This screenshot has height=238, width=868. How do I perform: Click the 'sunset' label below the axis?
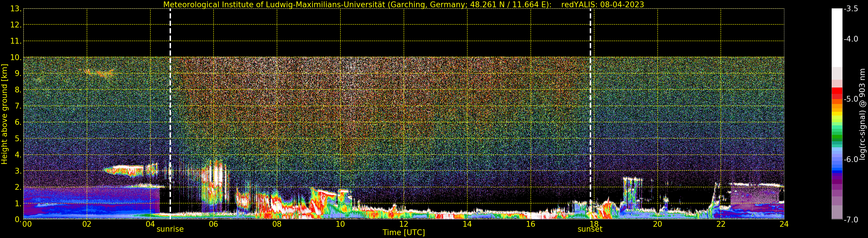[x=590, y=229]
